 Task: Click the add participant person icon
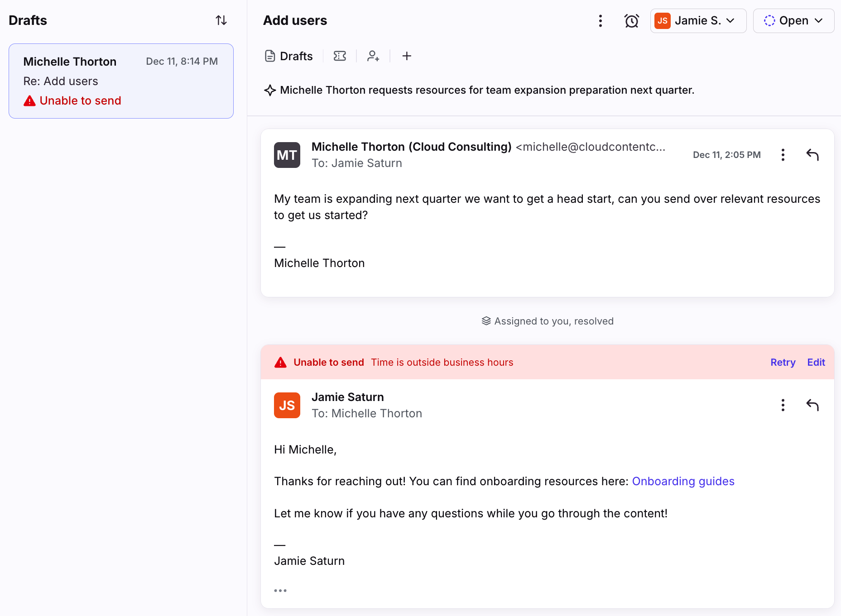(373, 56)
